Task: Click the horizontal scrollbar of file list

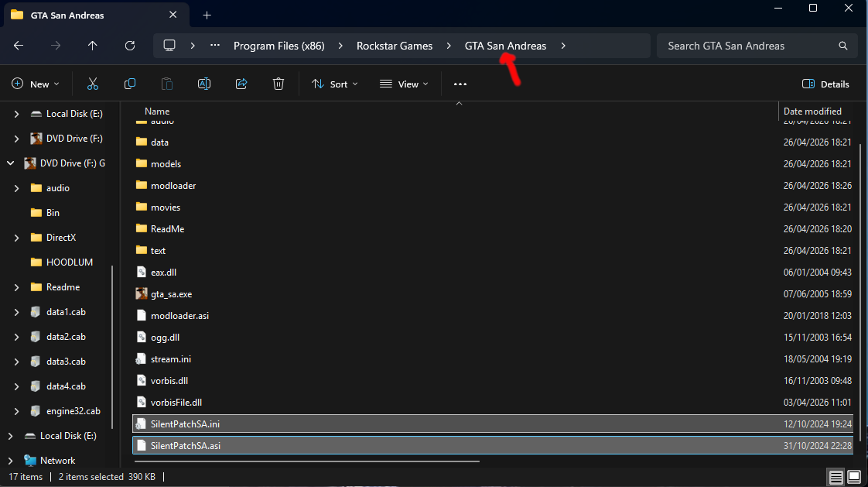Action: pos(306,461)
